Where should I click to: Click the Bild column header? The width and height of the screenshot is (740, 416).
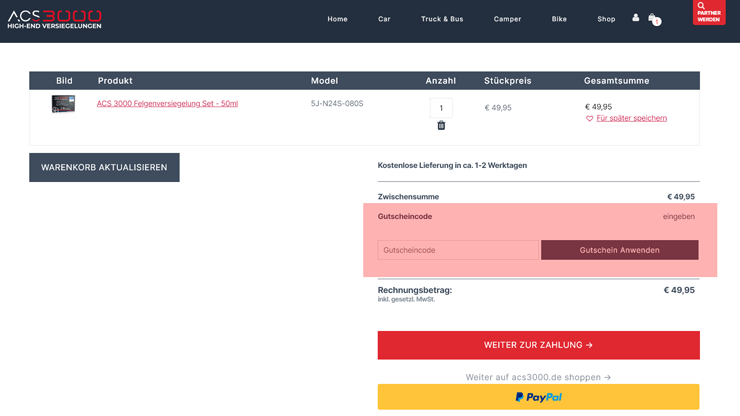pyautogui.click(x=64, y=81)
